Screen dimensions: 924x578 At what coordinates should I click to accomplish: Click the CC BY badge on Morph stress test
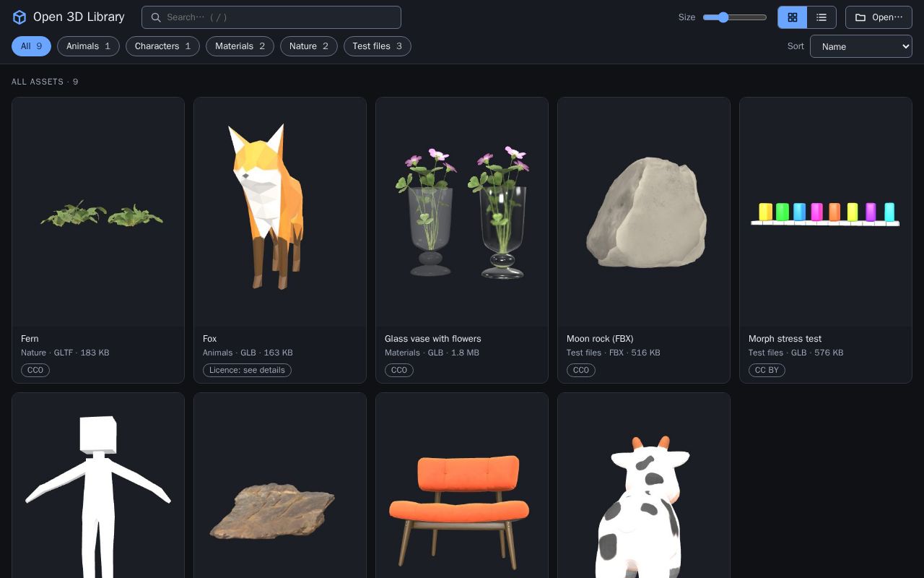pos(767,370)
